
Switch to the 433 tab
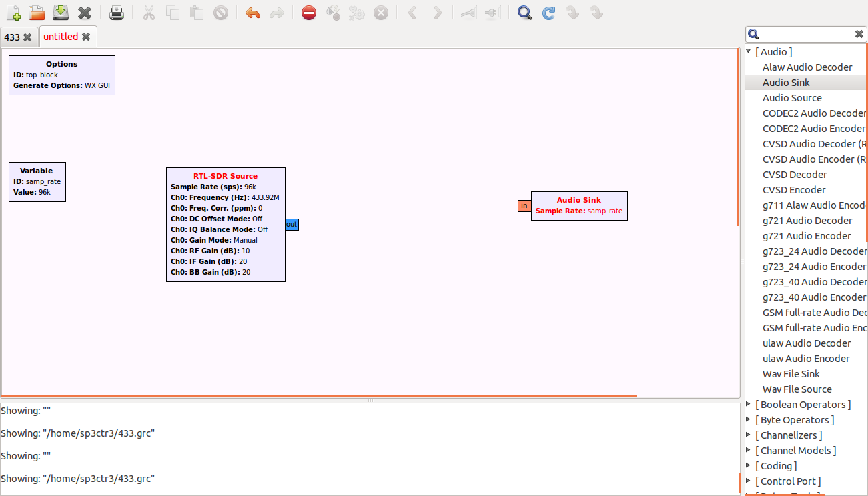coord(12,37)
